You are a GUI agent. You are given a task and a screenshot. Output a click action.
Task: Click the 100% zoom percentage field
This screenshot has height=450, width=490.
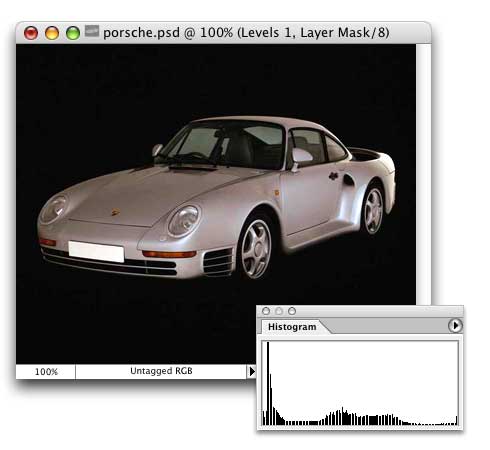pos(46,371)
